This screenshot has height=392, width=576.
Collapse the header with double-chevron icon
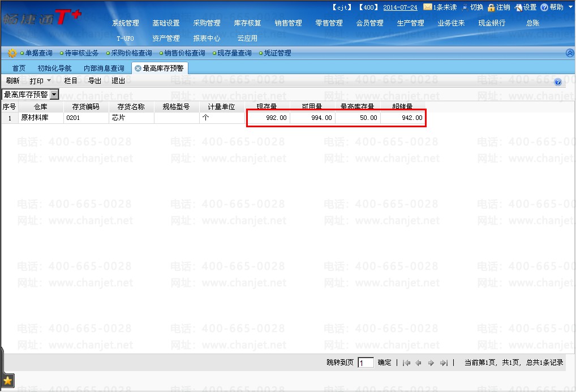(570, 53)
